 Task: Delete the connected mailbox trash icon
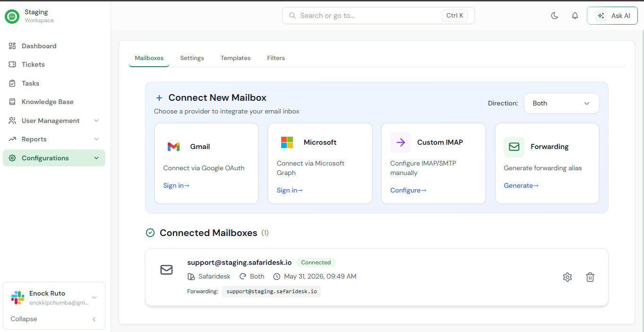coord(590,277)
